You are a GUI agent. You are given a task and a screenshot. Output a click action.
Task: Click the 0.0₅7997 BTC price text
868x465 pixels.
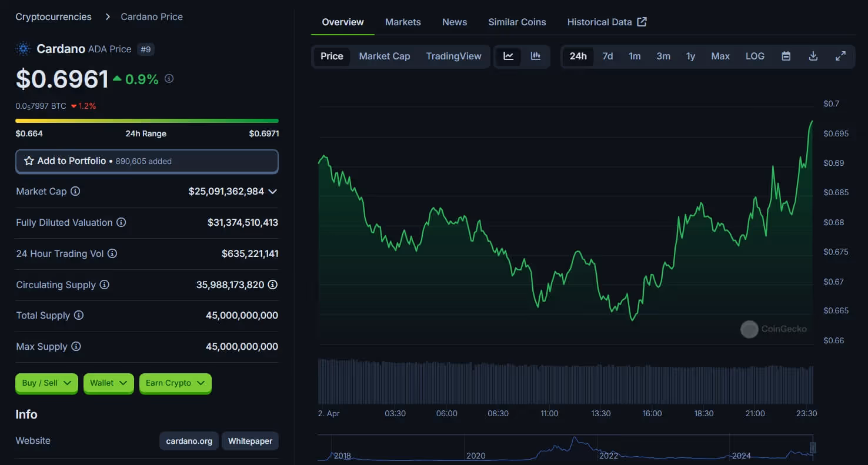click(x=41, y=106)
